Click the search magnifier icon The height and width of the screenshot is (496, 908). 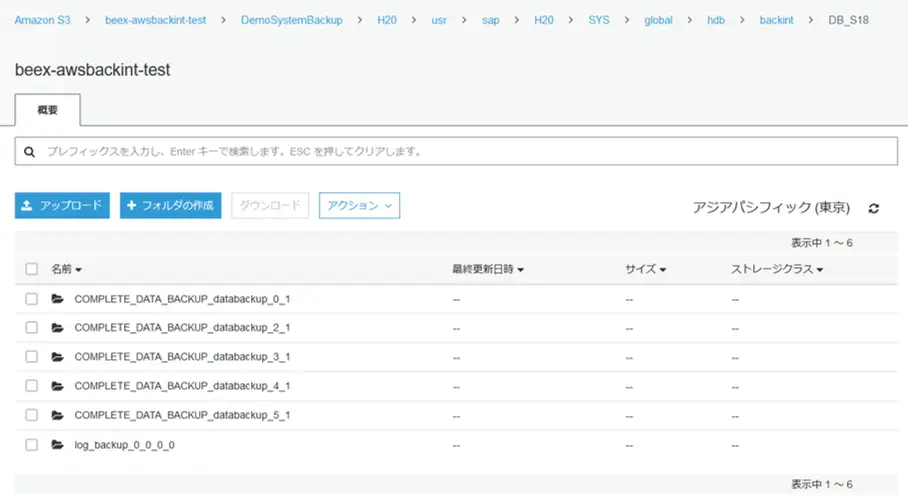tap(30, 152)
